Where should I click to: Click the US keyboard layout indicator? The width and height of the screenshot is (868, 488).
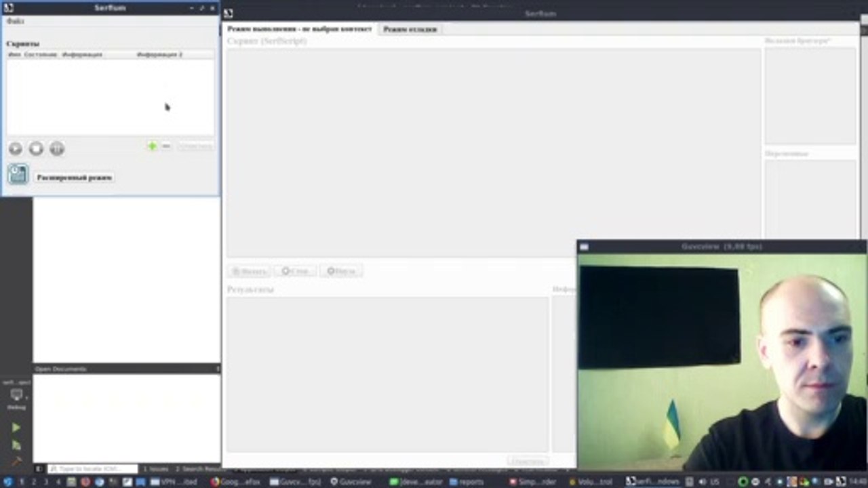pos(715,482)
